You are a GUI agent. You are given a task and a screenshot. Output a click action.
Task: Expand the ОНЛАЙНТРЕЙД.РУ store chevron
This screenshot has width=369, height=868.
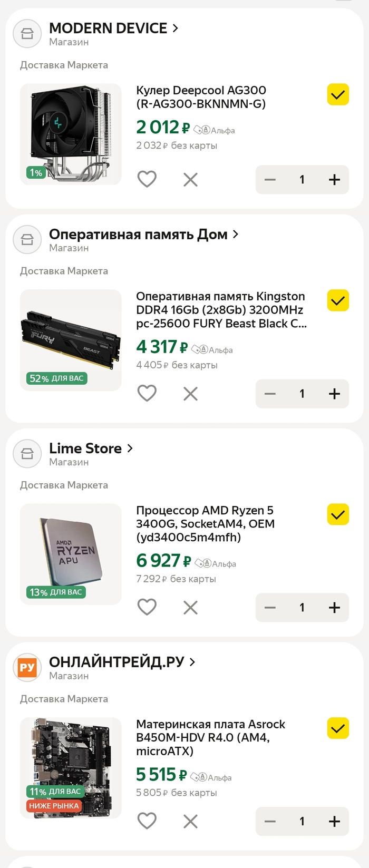[192, 661]
